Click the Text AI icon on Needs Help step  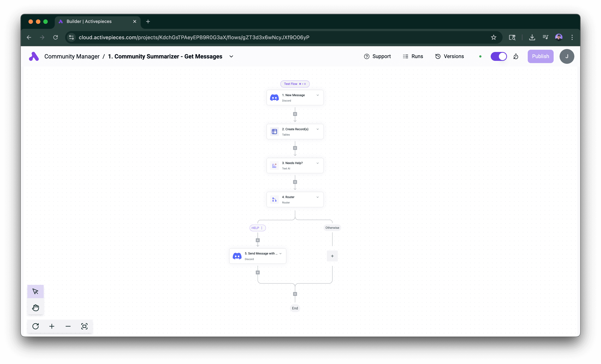[274, 166]
